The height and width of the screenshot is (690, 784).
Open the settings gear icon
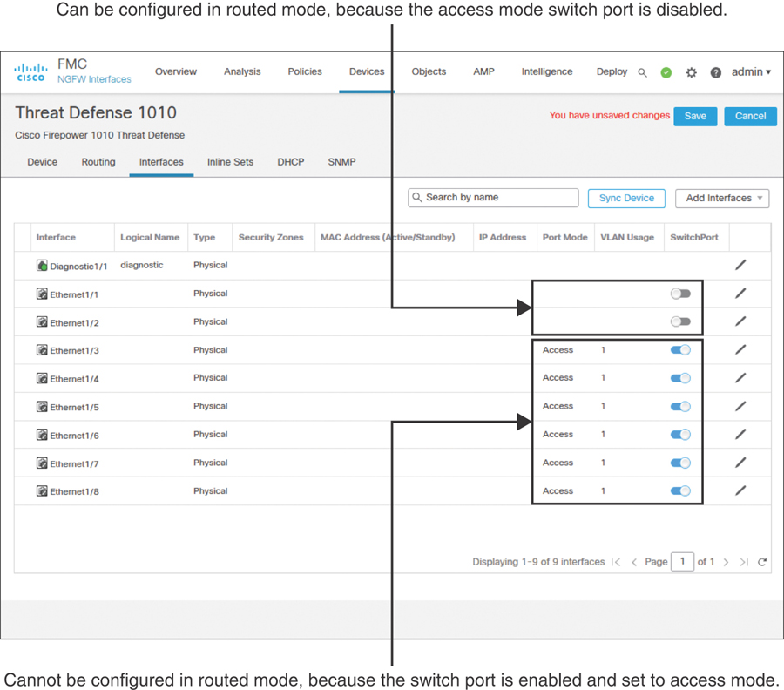click(691, 73)
